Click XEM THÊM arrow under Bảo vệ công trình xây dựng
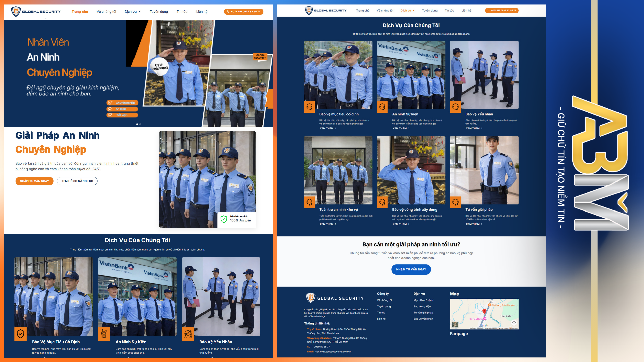The width and height of the screenshot is (644, 362). 409,224
